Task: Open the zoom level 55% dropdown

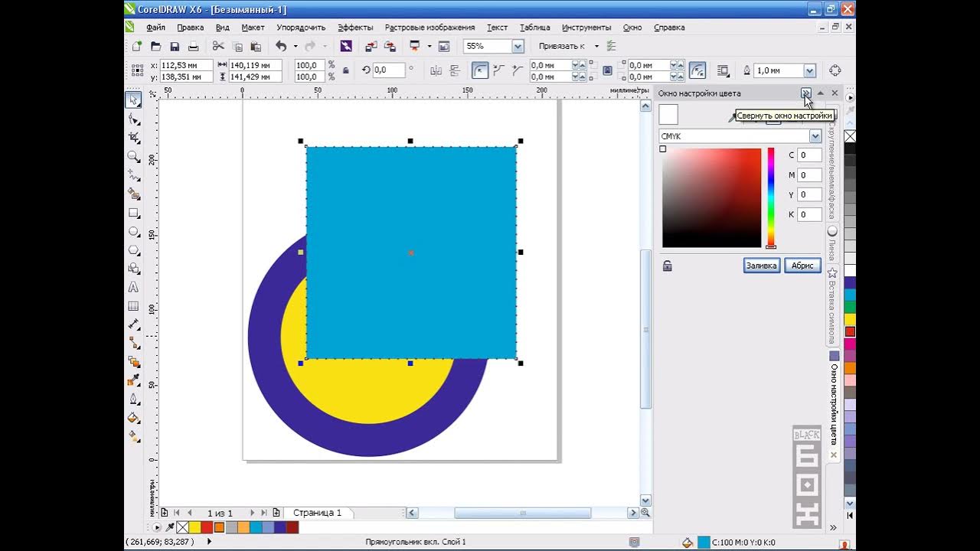Action: [518, 46]
